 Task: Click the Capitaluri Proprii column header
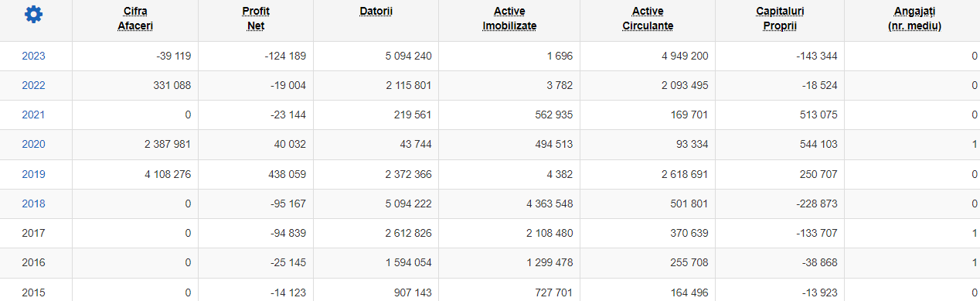click(x=780, y=19)
